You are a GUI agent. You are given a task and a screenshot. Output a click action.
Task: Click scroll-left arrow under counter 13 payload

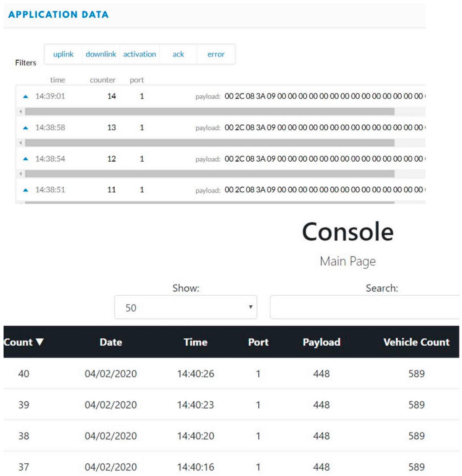click(21, 143)
